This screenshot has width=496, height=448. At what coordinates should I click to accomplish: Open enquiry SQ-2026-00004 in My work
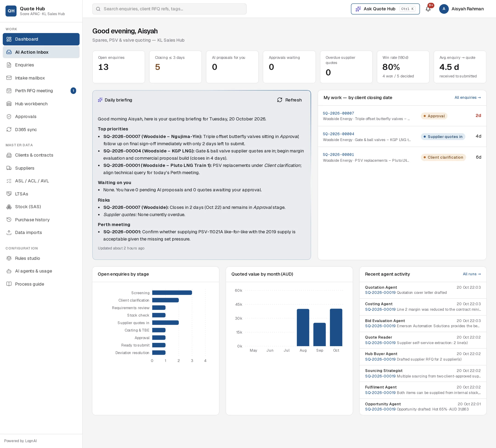tap(338, 134)
